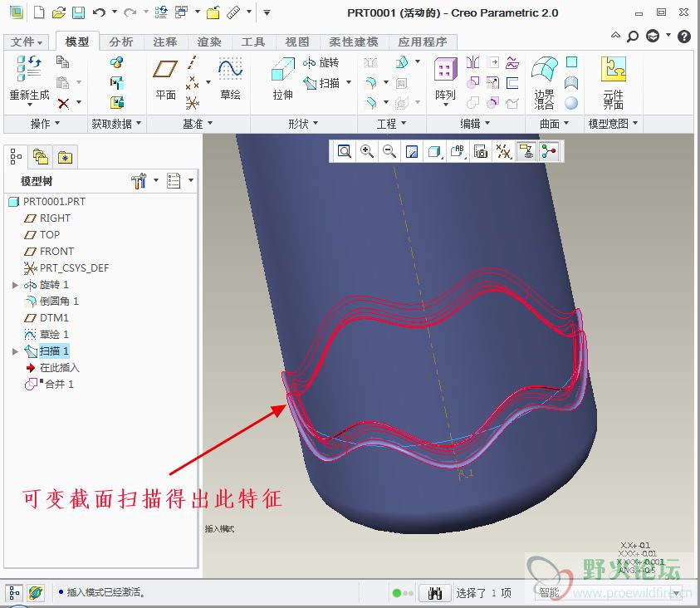
Task: Open a file with the folder icon
Action: tap(58, 12)
